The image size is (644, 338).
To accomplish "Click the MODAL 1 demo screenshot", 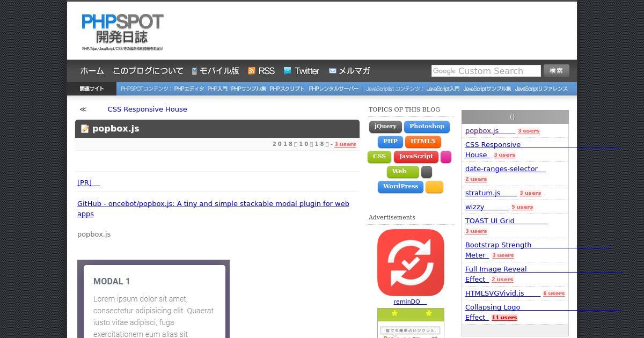I will click(153, 299).
